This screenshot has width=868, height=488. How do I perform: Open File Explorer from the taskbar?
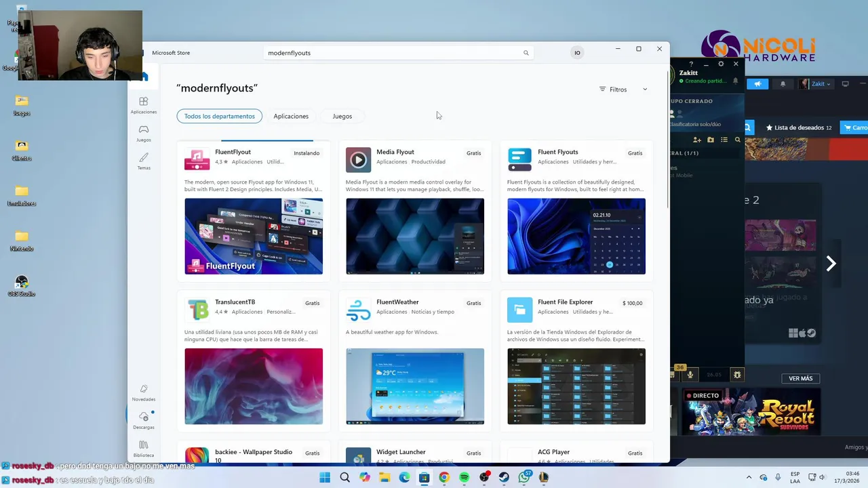click(x=384, y=477)
